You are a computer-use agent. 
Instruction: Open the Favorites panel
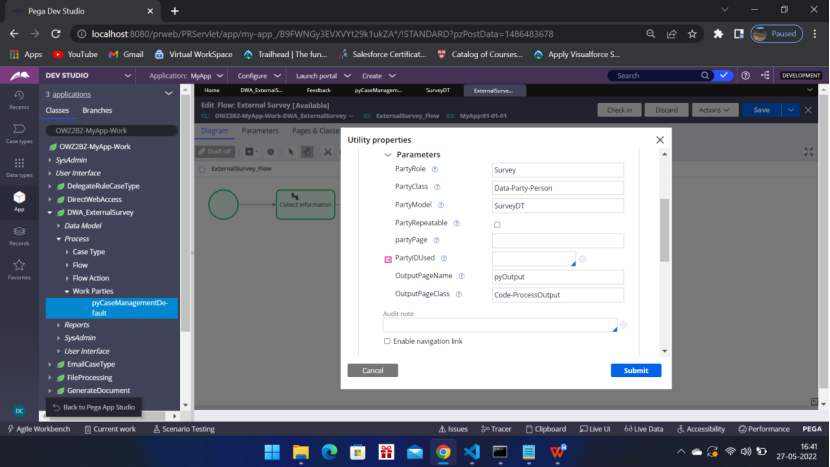pyautogui.click(x=19, y=270)
